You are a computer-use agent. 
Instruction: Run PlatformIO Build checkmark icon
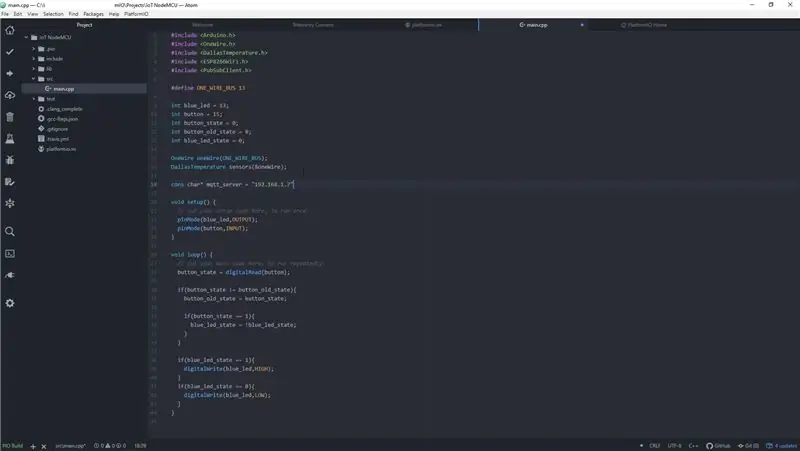10,52
